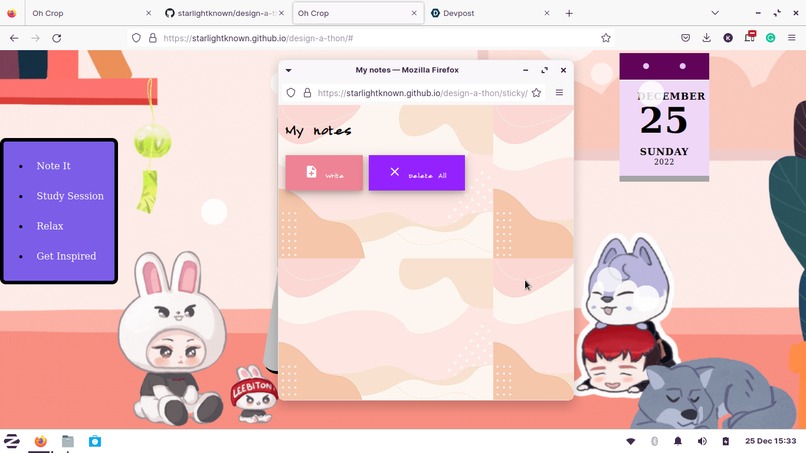Screen dimensions: 806x453
Task: Bookmark this page with the star in main window
Action: 606,38
